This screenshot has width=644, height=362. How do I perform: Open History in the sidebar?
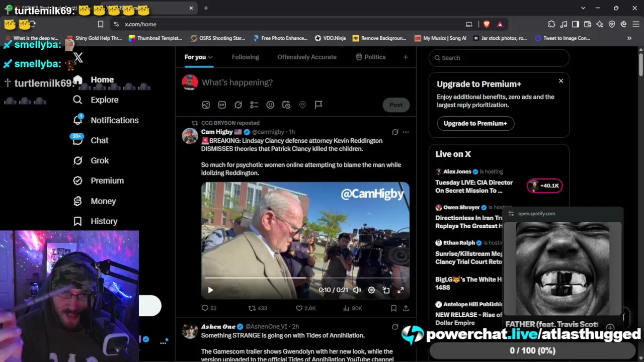pos(95,221)
